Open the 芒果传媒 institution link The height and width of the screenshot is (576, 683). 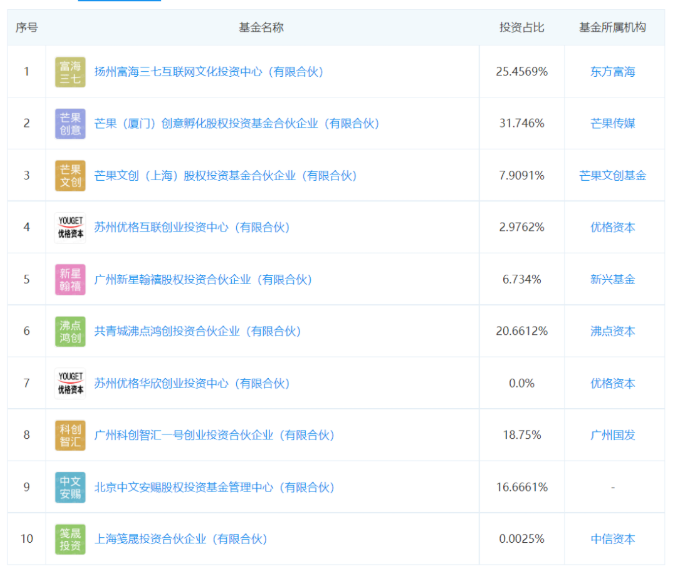click(x=612, y=124)
